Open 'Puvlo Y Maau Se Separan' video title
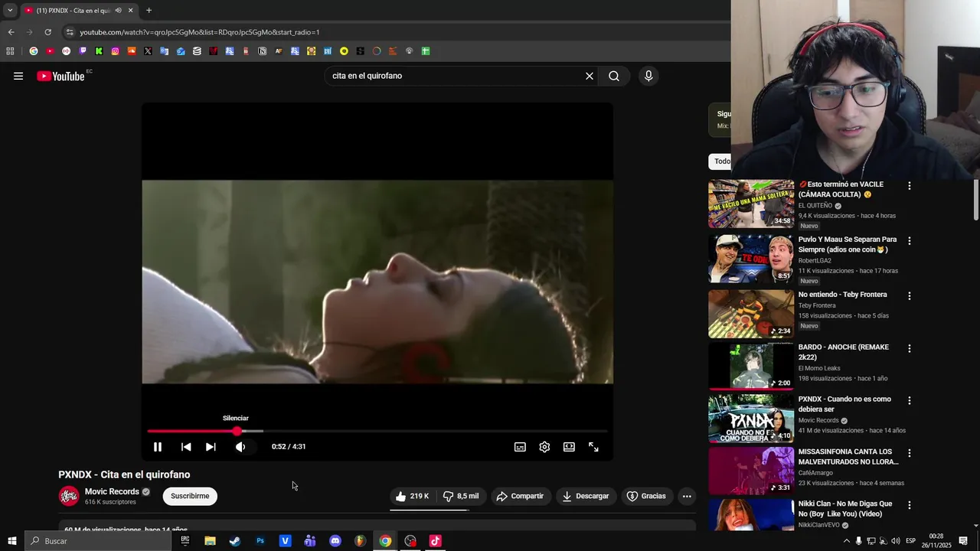Viewport: 980px width, 551px height. click(848, 244)
